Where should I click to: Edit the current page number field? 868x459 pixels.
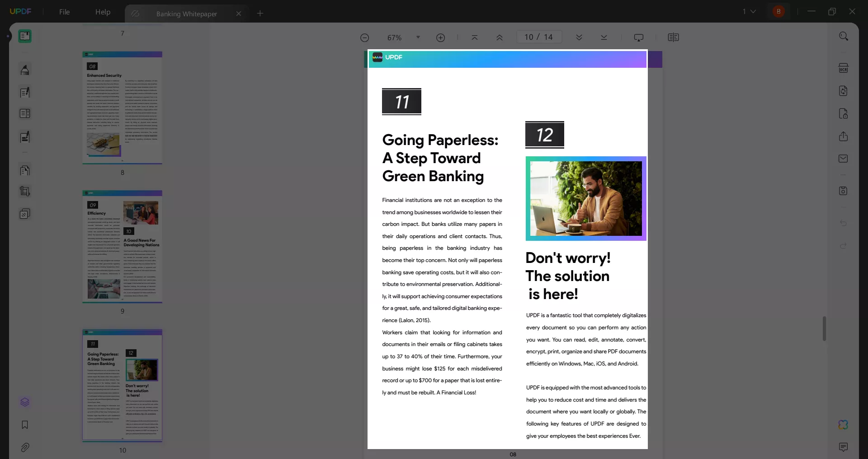[x=539, y=37]
